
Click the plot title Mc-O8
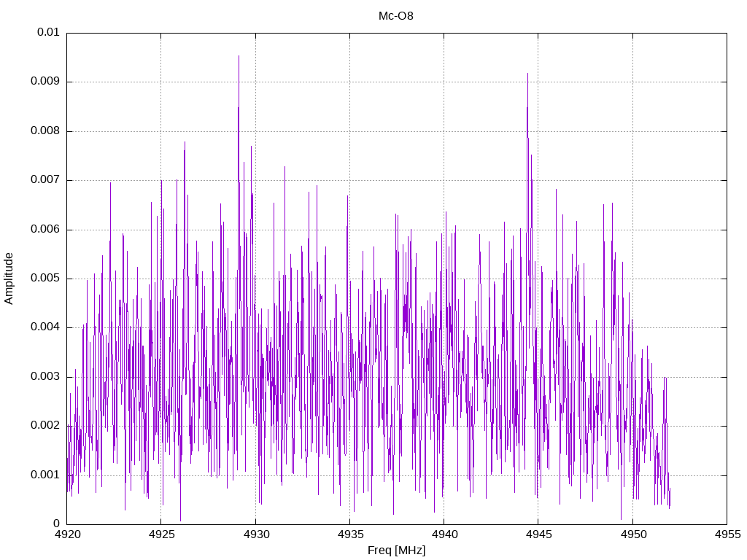tap(396, 16)
